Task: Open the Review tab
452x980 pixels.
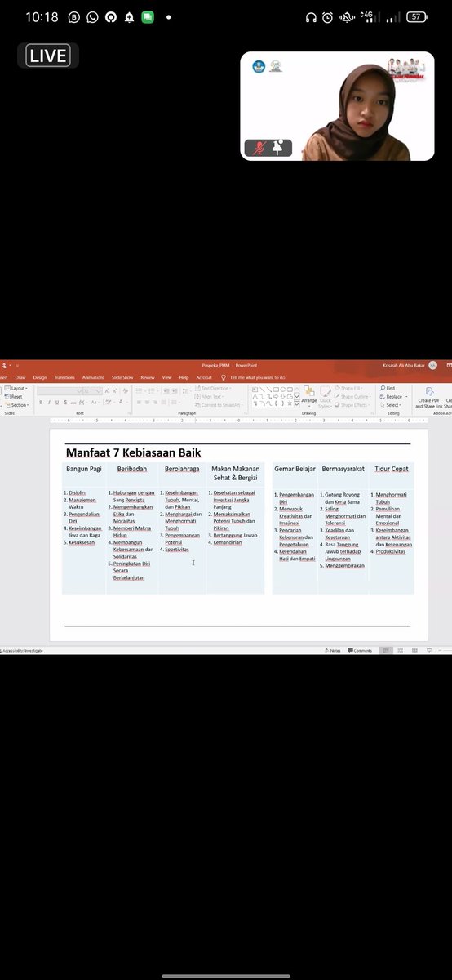Action: (x=148, y=377)
